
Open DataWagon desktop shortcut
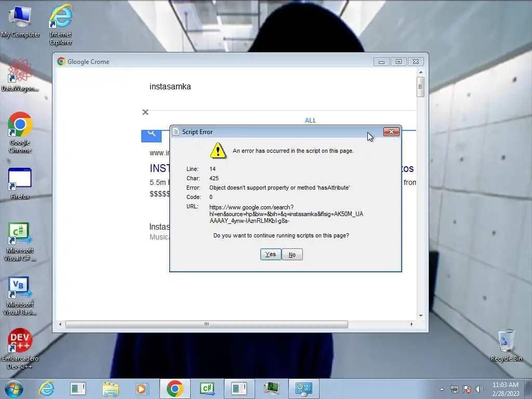(20, 75)
